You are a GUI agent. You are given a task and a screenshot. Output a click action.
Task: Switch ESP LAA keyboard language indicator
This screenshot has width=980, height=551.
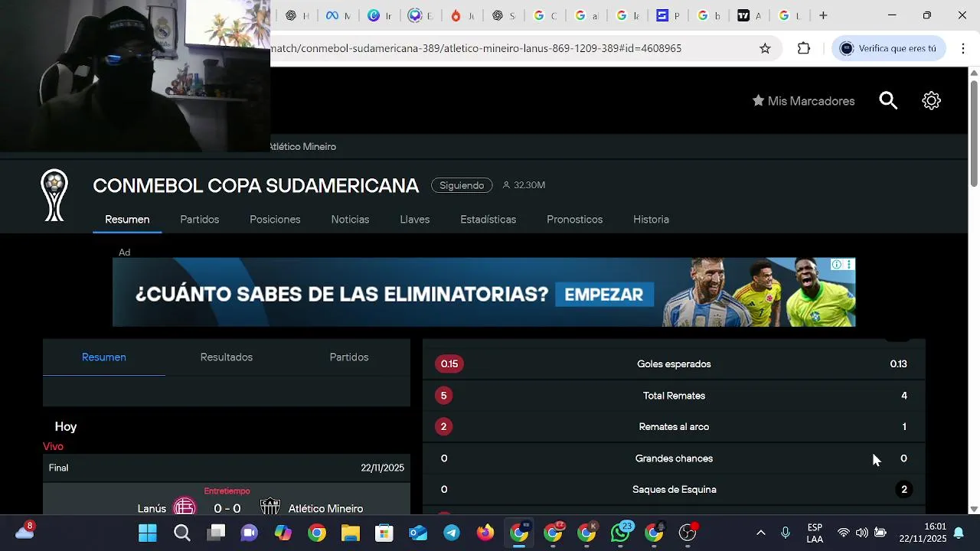click(815, 533)
